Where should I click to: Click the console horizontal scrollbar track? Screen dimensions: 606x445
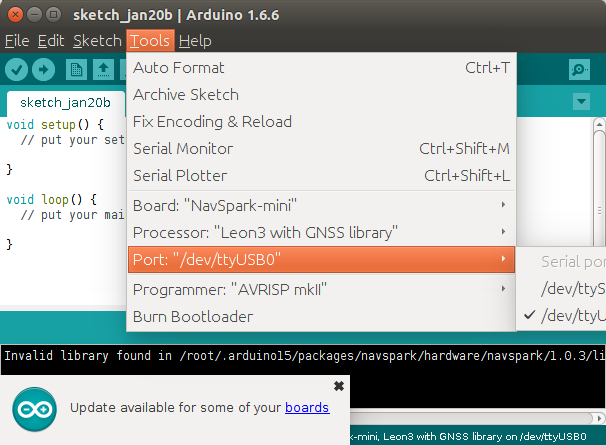[472, 418]
